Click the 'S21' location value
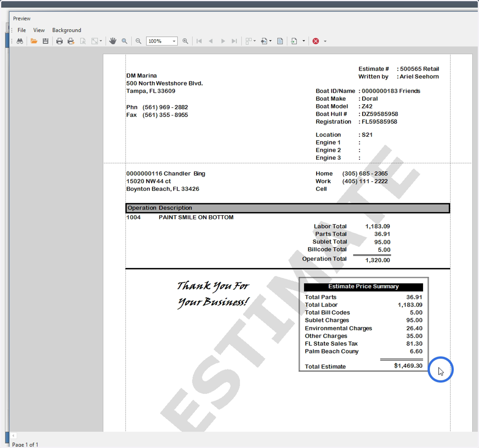This screenshot has height=448, width=479. [367, 135]
